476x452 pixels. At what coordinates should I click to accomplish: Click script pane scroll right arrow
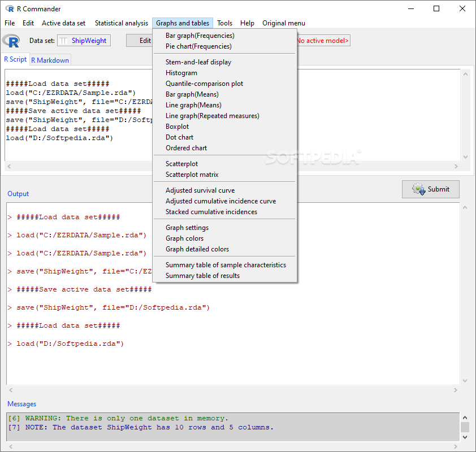click(x=456, y=166)
